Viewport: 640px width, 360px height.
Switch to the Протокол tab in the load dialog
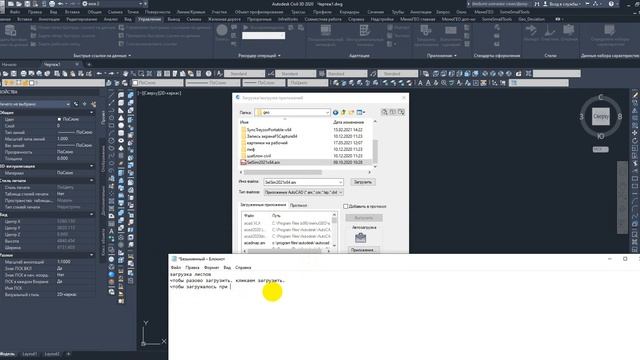(x=298, y=205)
